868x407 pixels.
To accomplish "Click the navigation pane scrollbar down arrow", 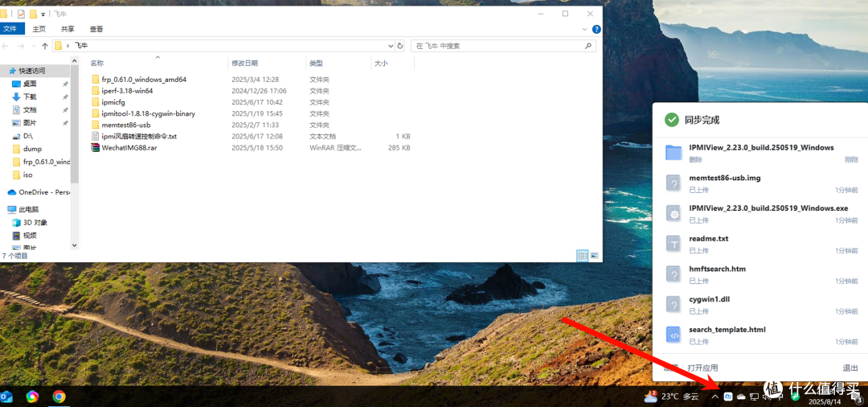I will point(76,245).
